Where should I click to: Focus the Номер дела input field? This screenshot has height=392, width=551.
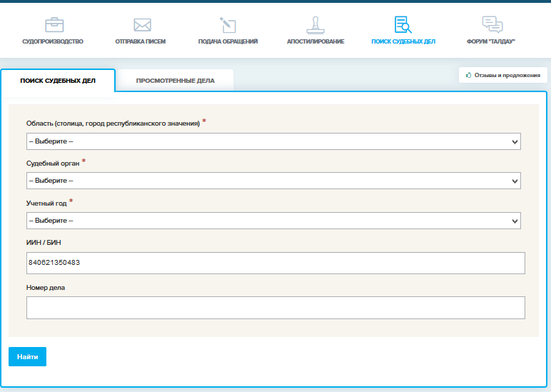point(275,308)
